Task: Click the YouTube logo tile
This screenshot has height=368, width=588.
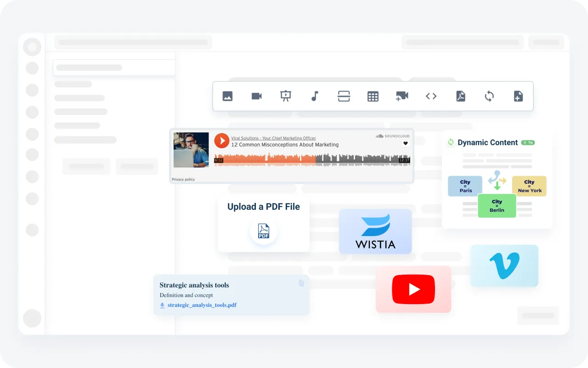Action: pos(413,289)
